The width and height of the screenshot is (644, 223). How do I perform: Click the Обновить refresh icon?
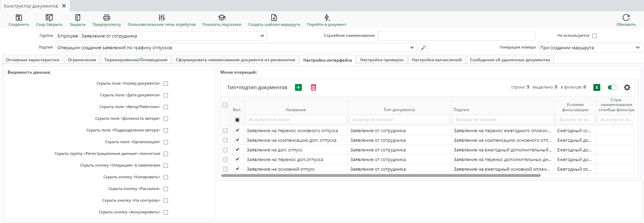click(626, 18)
